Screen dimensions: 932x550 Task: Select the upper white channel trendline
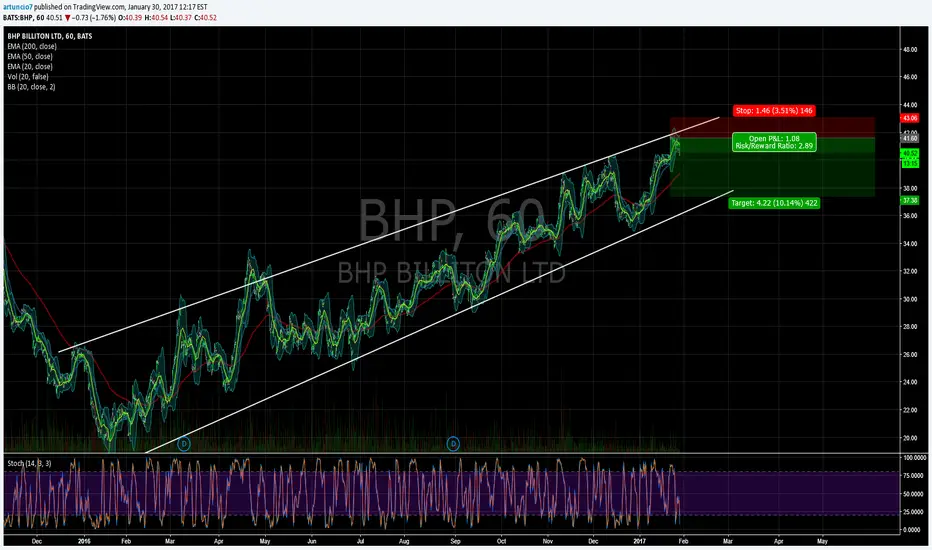[389, 234]
